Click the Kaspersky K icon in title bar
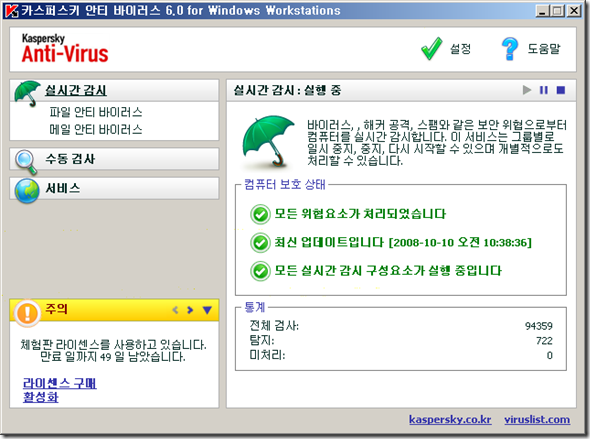 click(x=11, y=11)
